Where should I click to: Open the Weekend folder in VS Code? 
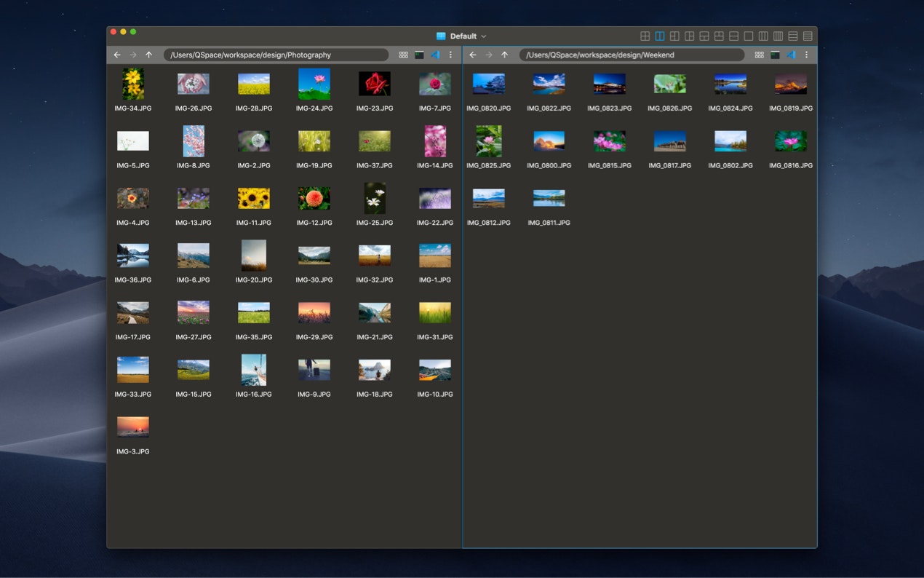(x=792, y=55)
